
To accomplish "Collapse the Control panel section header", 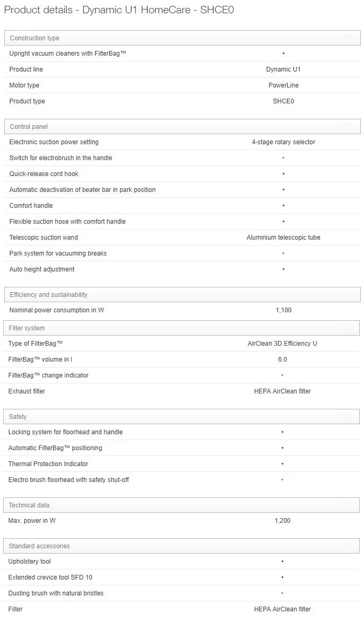I will (182, 127).
